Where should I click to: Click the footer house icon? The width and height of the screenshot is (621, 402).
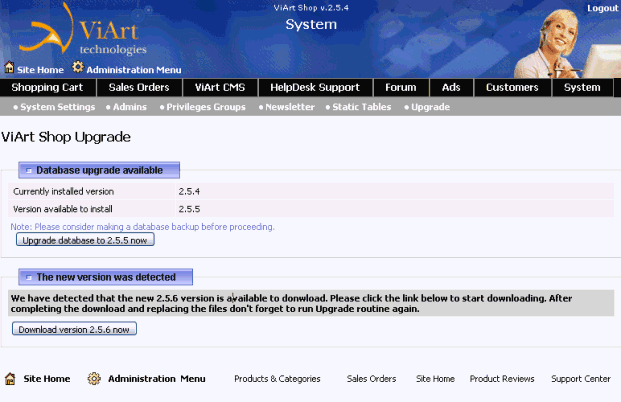click(10, 379)
